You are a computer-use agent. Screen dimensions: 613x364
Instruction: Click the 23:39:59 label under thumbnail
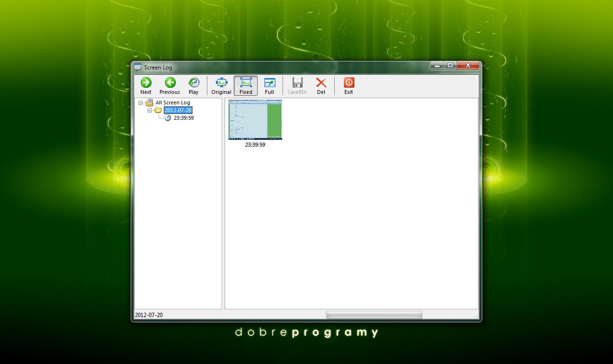255,145
